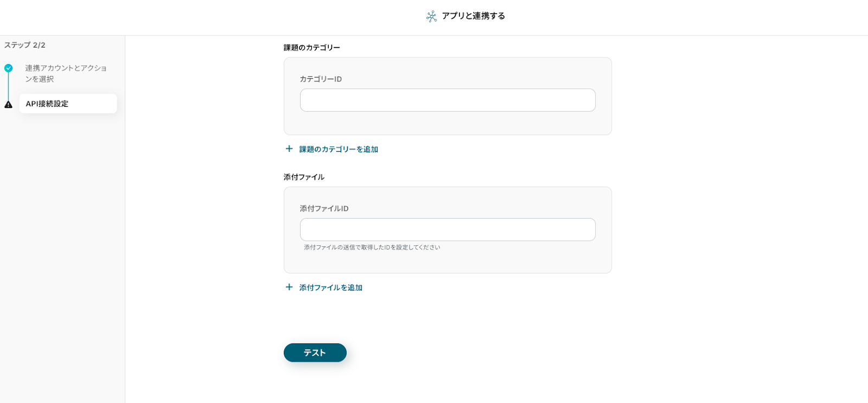Click the カテゴリーID field label
The width and height of the screenshot is (868, 403).
point(321,79)
